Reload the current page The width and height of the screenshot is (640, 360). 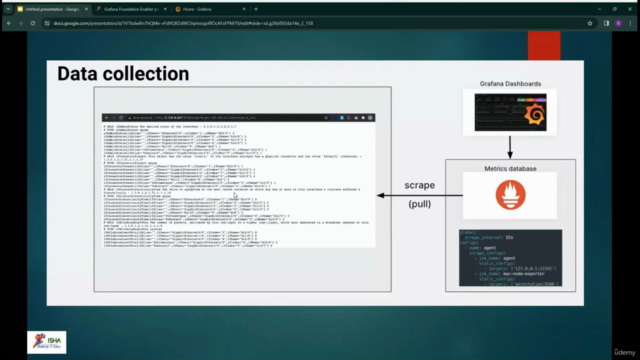(33, 23)
